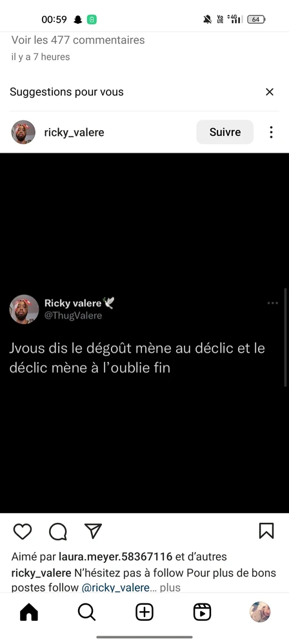Share post using paper plane icon
This screenshot has width=289, height=644.
93,531
